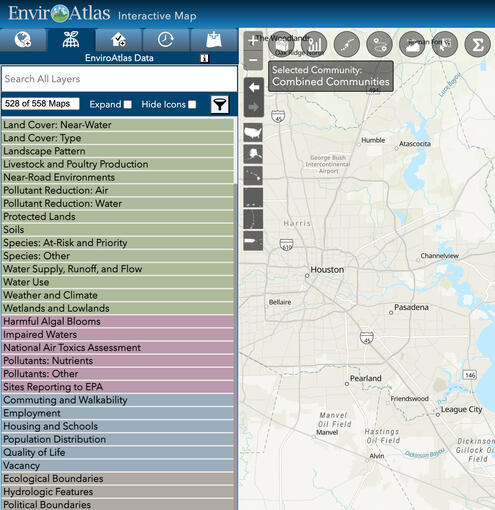Open Population Distribution row

pyautogui.click(x=118, y=439)
